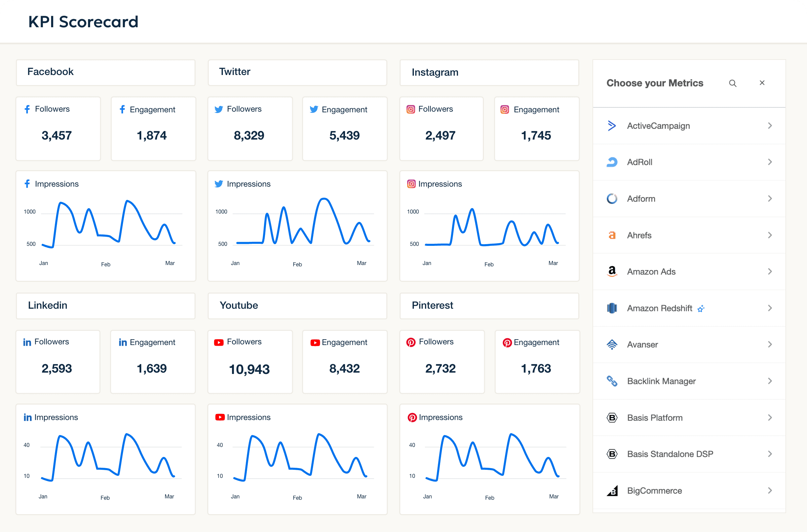Expand the Backlink Manager chevron
The image size is (807, 532).
tap(770, 381)
